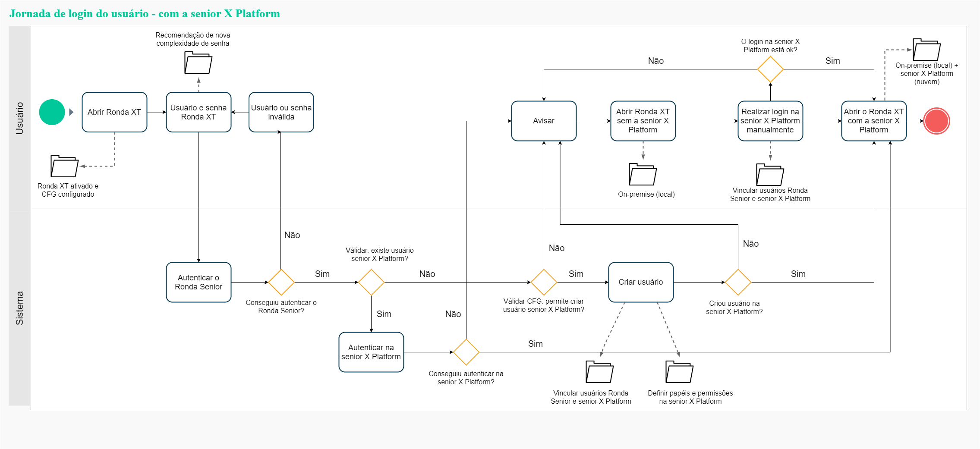Click 'Não' label left of the login-ok diamond
This screenshot has height=449, width=980.
655,61
